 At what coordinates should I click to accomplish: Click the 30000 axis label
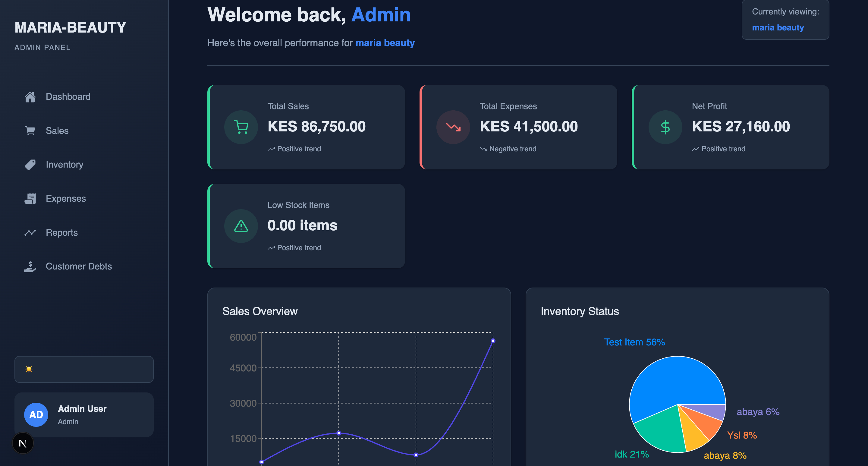[243, 403]
